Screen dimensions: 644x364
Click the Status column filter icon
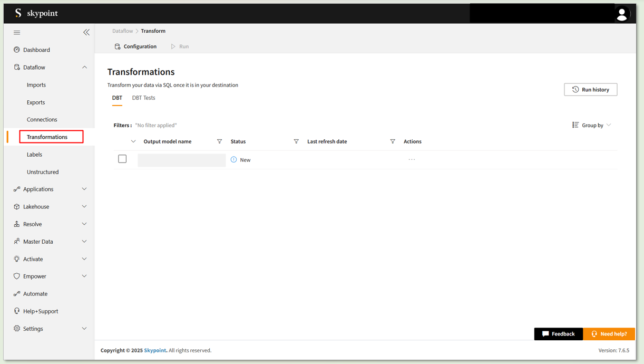click(296, 141)
